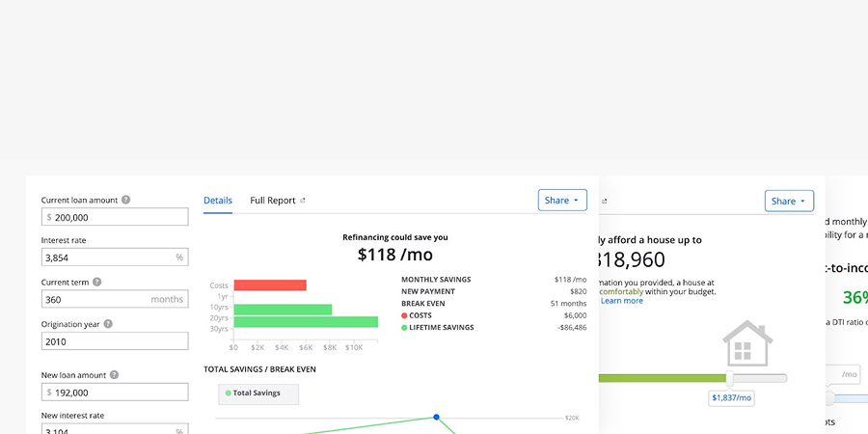Click help icon beside New loan amount
Viewport: 868px width, 434px height.
[114, 375]
